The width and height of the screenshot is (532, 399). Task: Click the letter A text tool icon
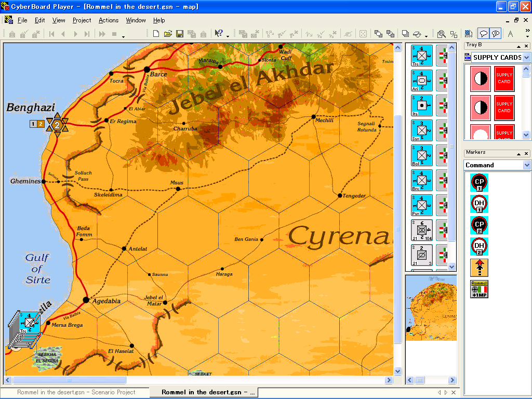[x=510, y=34]
